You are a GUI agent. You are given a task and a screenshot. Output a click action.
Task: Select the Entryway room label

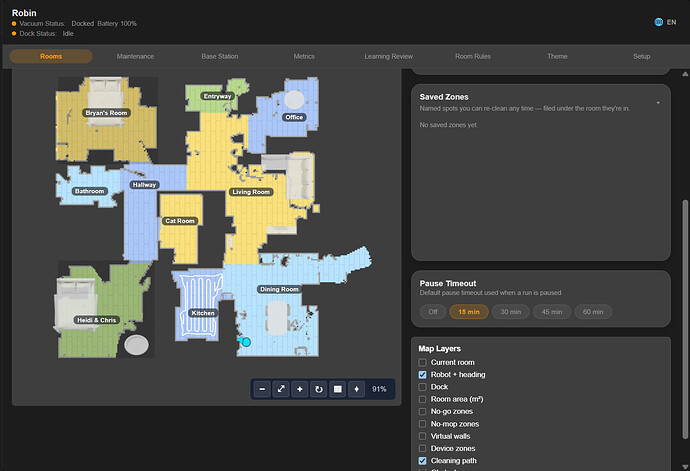pyautogui.click(x=217, y=96)
